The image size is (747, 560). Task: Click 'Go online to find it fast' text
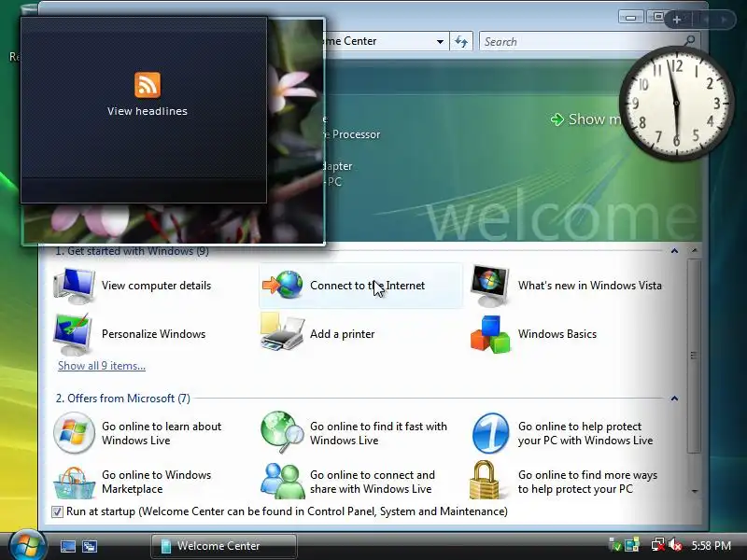(x=378, y=433)
